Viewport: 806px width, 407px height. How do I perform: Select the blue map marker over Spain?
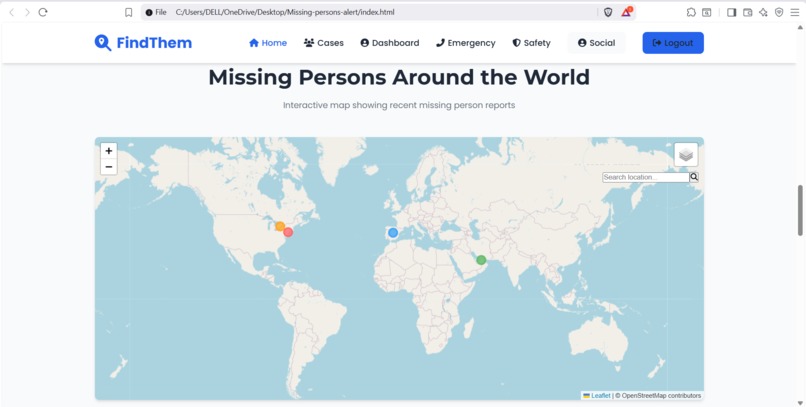pyautogui.click(x=393, y=233)
